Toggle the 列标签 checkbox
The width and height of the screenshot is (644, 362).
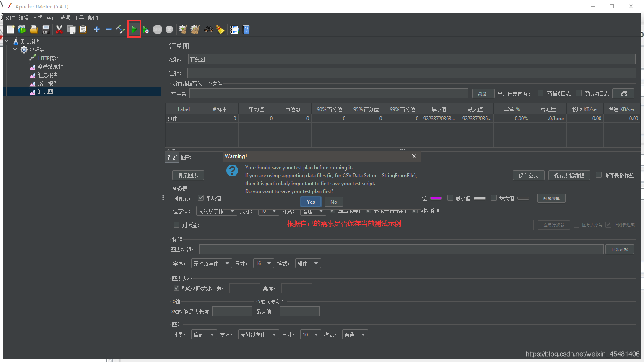tap(177, 225)
